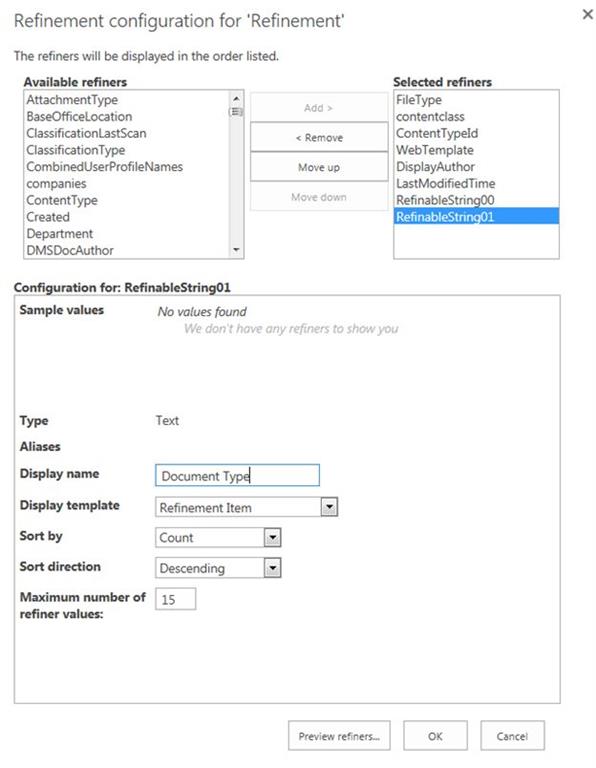Click the < Remove button

(x=319, y=138)
